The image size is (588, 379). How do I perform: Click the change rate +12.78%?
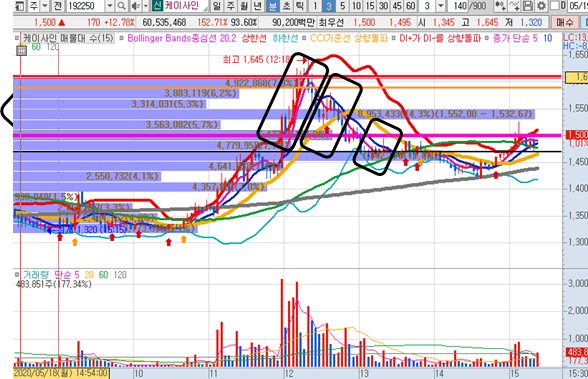[x=119, y=22]
